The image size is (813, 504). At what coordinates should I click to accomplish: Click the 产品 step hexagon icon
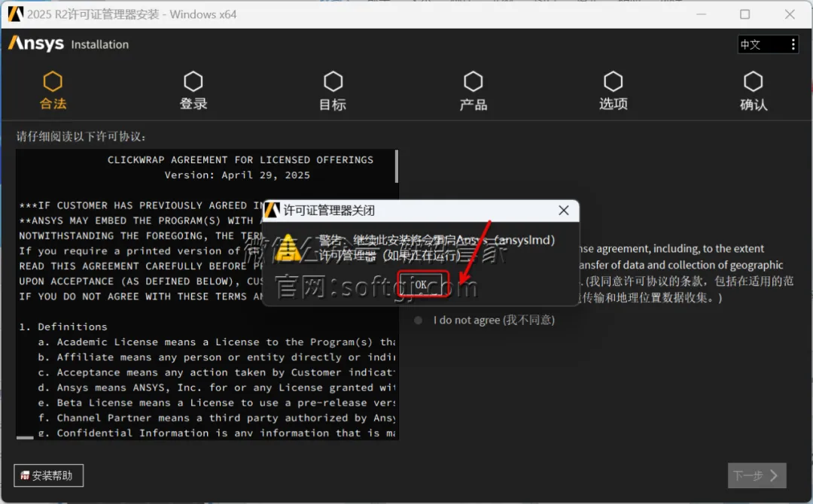coord(473,81)
